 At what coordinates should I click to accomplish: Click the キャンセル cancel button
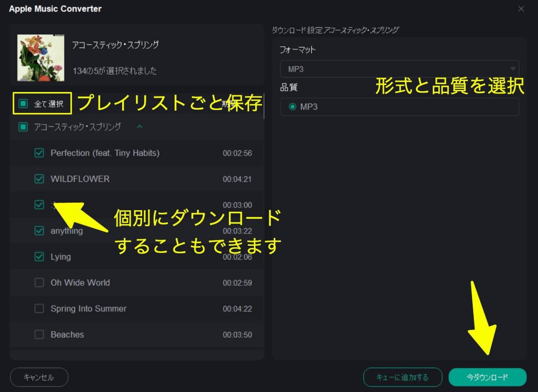pyautogui.click(x=39, y=377)
